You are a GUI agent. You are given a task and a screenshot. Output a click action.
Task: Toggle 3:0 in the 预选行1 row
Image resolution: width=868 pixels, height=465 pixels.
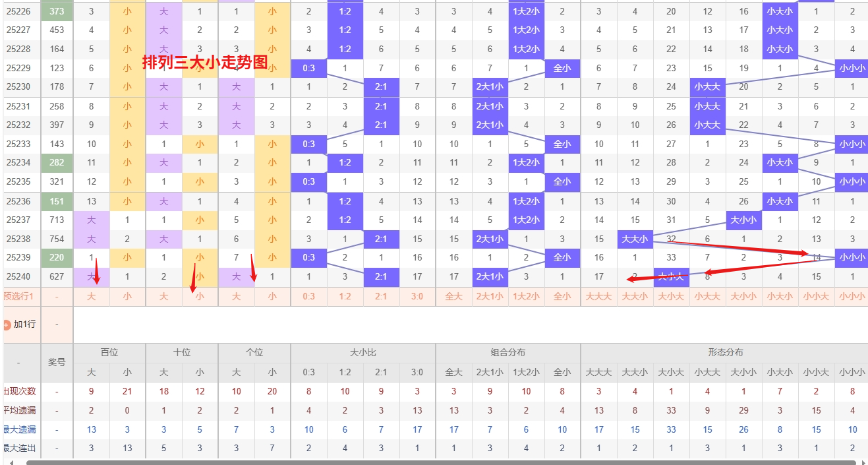pyautogui.click(x=417, y=297)
